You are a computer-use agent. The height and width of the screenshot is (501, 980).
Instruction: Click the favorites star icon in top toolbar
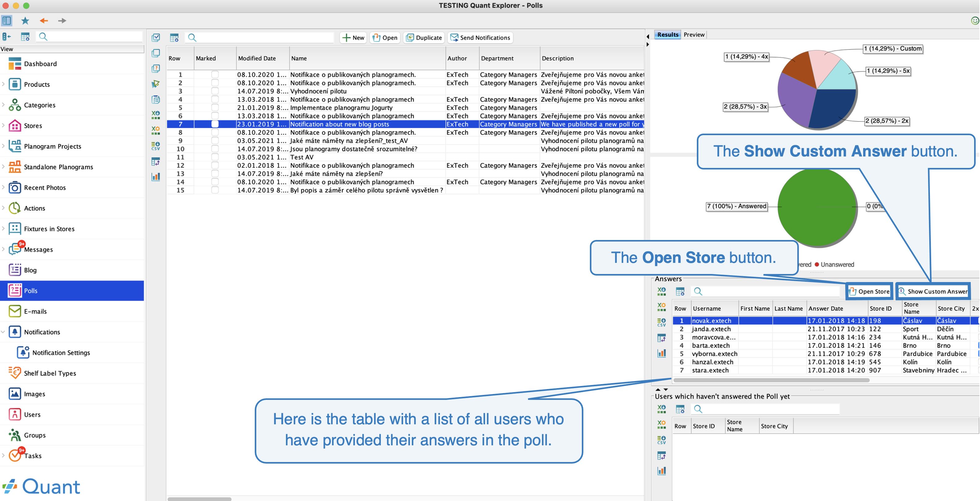coord(25,20)
